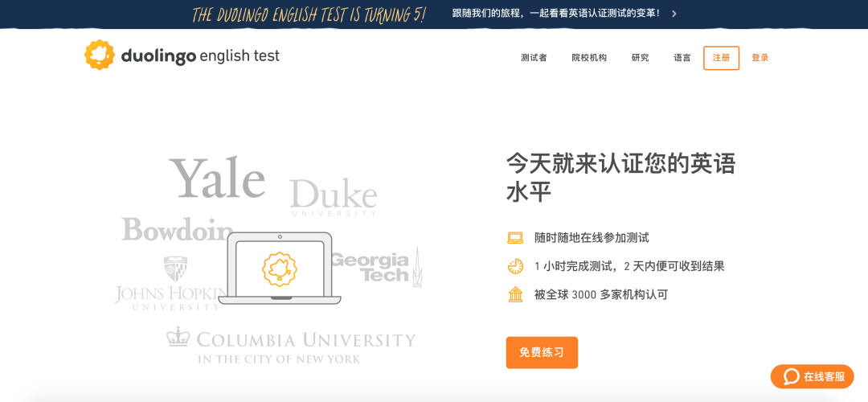Screen dimensions: 868x402
Task: Click the Duolingo orange owl logo icon
Action: pos(100,55)
